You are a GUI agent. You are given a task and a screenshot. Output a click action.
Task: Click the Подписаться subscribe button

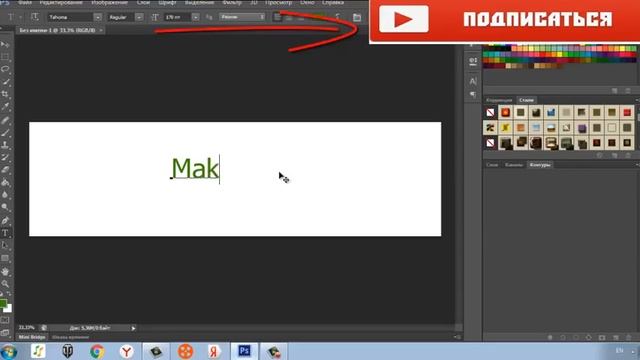pos(504,20)
